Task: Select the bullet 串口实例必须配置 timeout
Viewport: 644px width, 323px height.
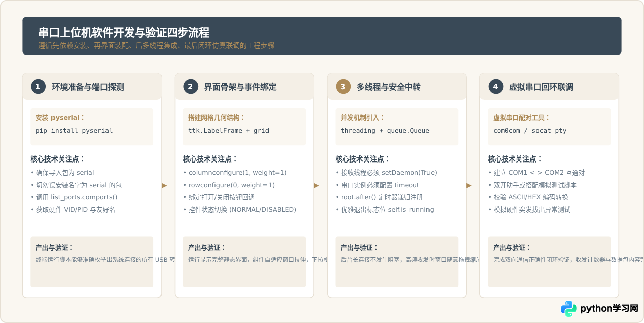Action: (378, 185)
